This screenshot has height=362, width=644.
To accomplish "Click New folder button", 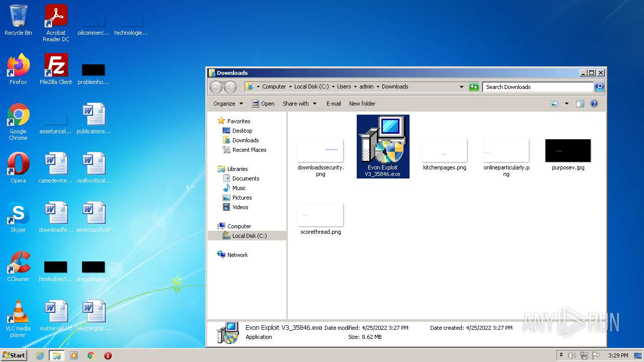I will (362, 104).
